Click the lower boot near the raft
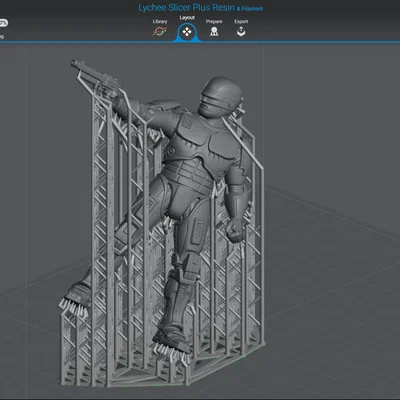The height and width of the screenshot is (400, 400). click(x=173, y=338)
